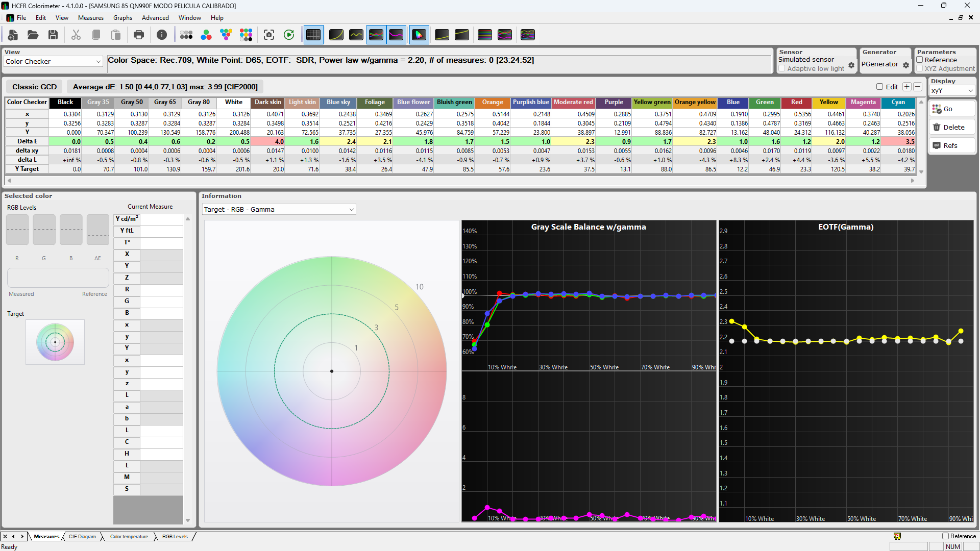Click the Go button
This screenshot has height=551, width=980.
coord(952,109)
